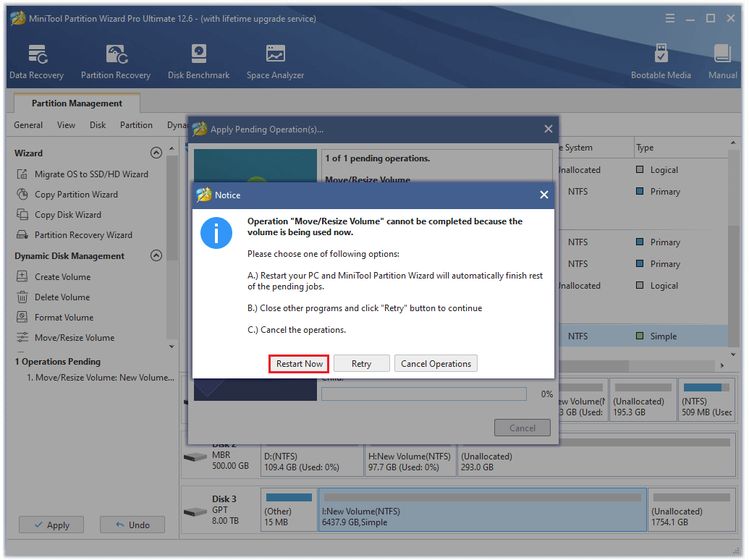
Task: Select the (Other) 15 MB partition
Action: point(289,509)
